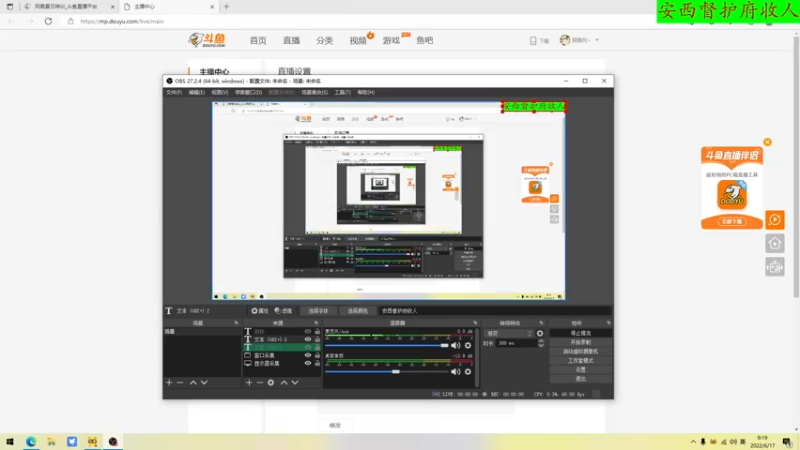Pop out the 混音器 dock panel
Screen dimensions: 800x450
pos(475,323)
